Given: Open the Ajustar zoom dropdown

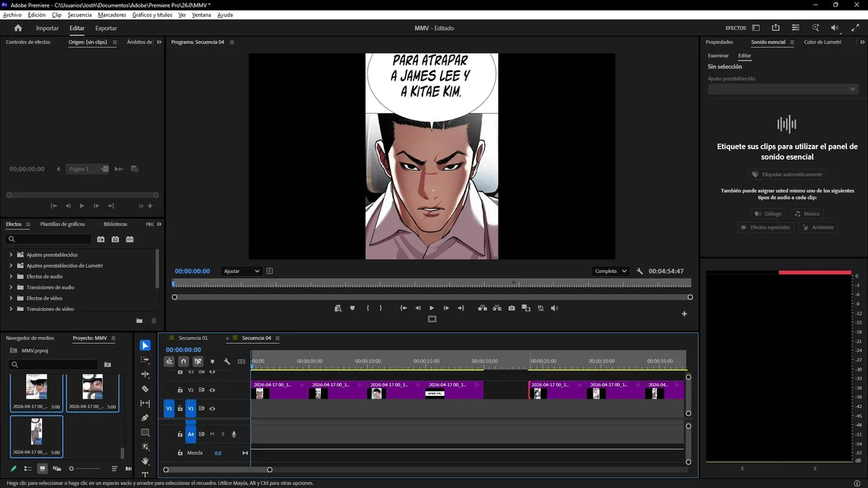Looking at the screenshot, I should click(x=241, y=271).
